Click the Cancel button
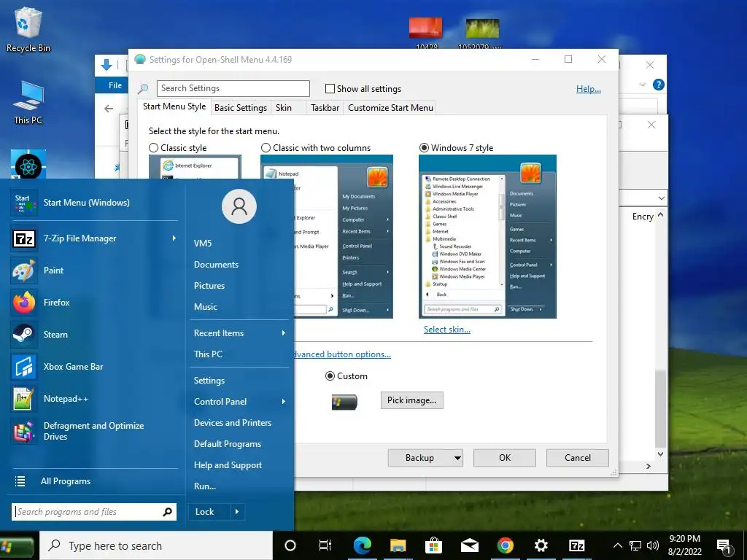747x560 pixels. point(578,458)
